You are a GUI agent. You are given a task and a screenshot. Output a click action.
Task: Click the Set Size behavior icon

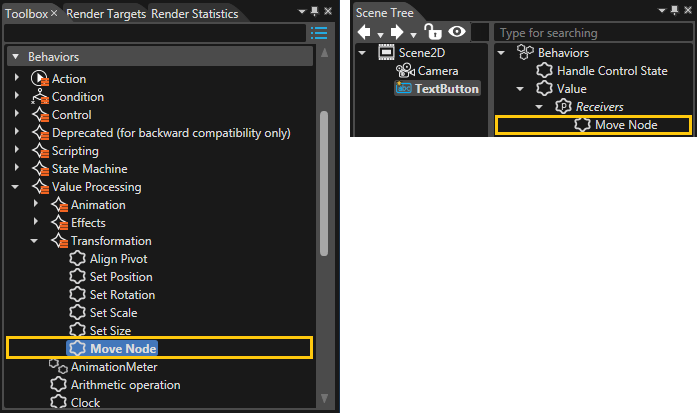(x=77, y=330)
